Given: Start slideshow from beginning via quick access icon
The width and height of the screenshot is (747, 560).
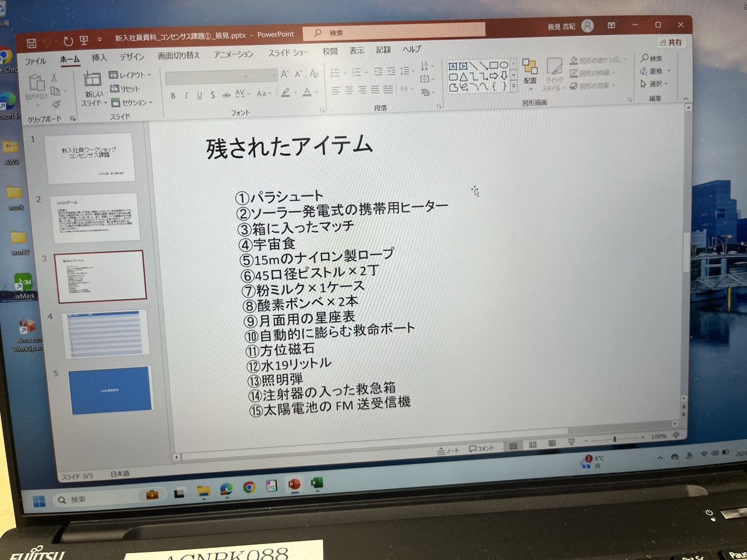Looking at the screenshot, I should [x=84, y=40].
